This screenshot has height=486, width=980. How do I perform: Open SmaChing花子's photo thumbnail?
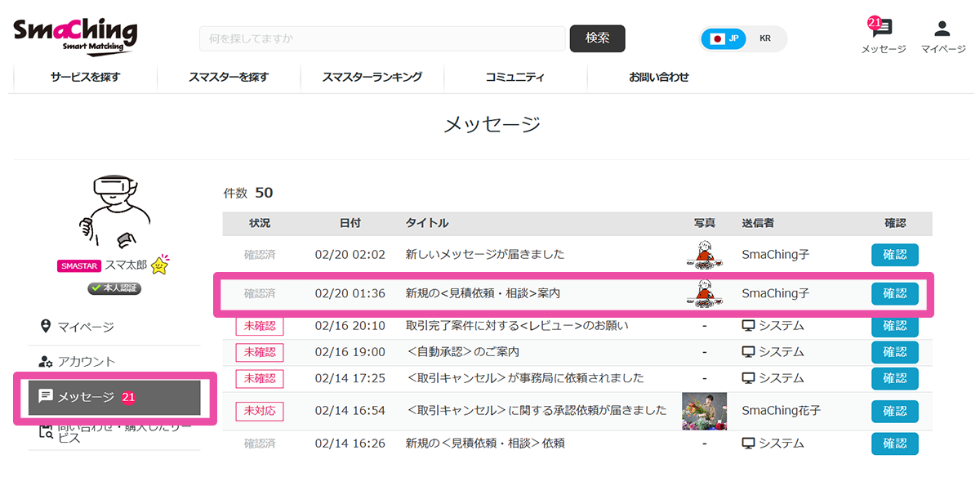(704, 411)
